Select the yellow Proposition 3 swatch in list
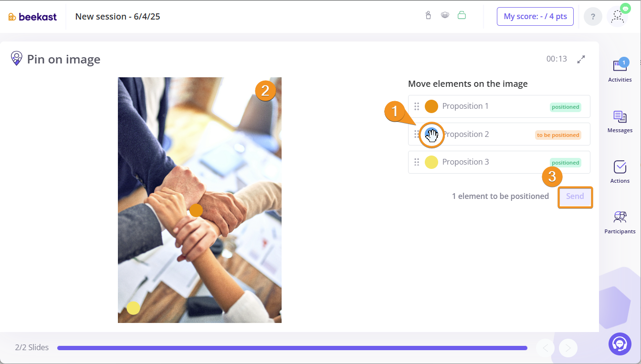Image resolution: width=641 pixels, height=364 pixels. click(431, 162)
